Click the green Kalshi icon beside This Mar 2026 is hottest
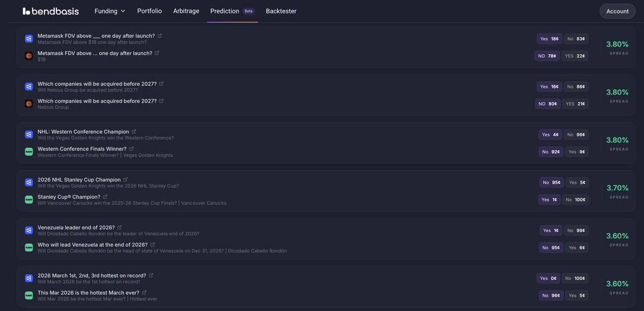The image size is (644, 311). point(29,295)
